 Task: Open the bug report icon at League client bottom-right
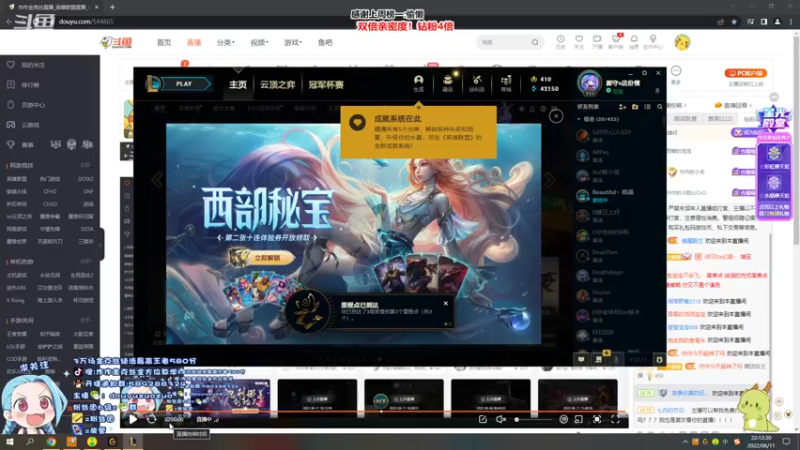(x=659, y=360)
